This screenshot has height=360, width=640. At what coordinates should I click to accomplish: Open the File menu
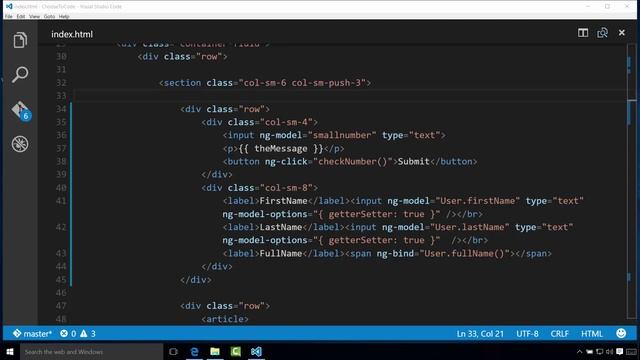point(9,16)
